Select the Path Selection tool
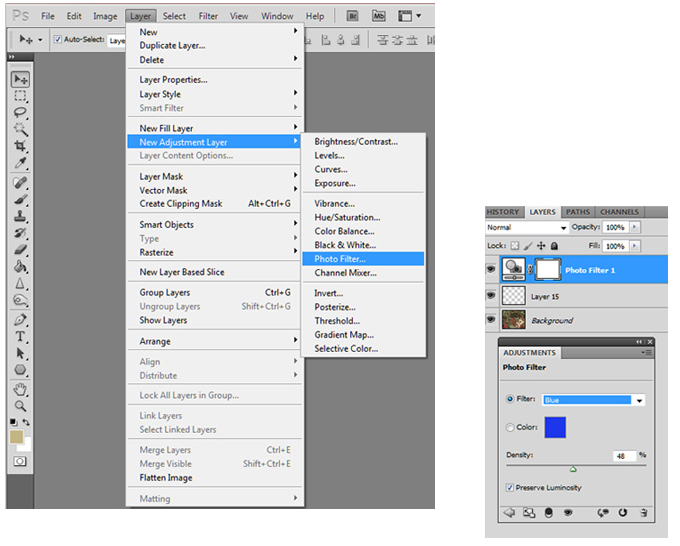The height and width of the screenshot is (546, 680). point(20,353)
